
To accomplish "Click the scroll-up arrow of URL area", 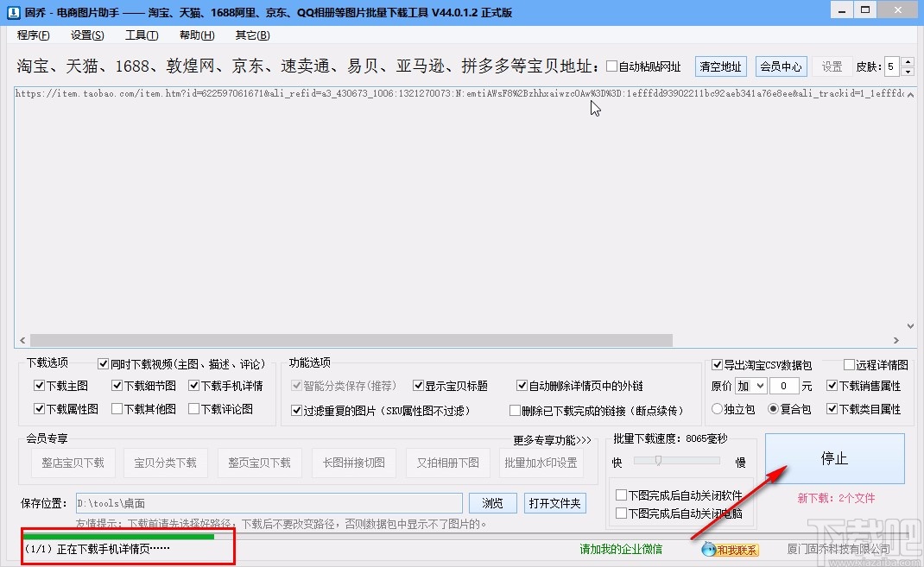I will [910, 94].
